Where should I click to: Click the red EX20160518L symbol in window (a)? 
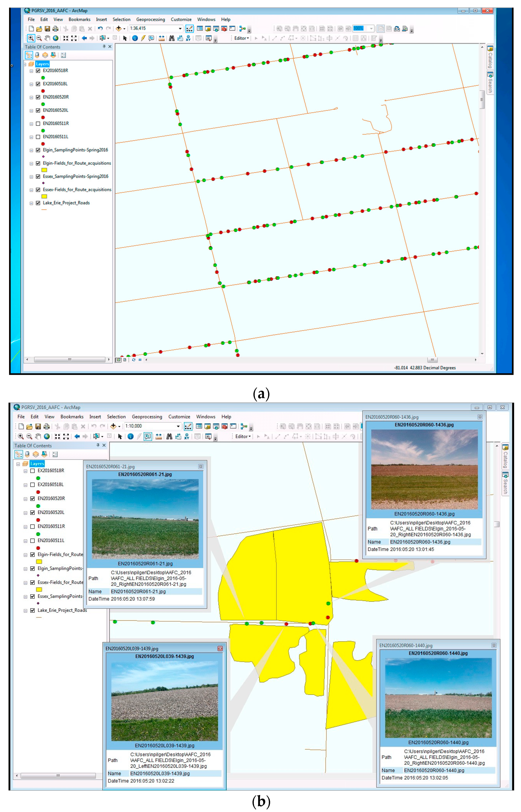(x=43, y=91)
